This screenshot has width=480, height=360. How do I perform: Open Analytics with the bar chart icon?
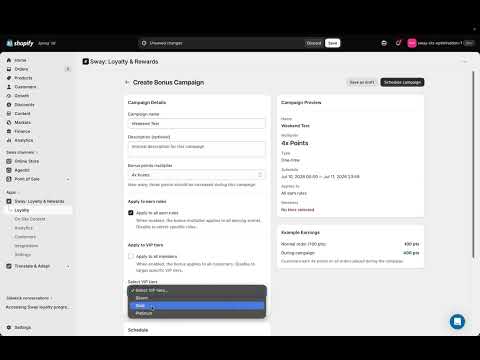(x=23, y=140)
